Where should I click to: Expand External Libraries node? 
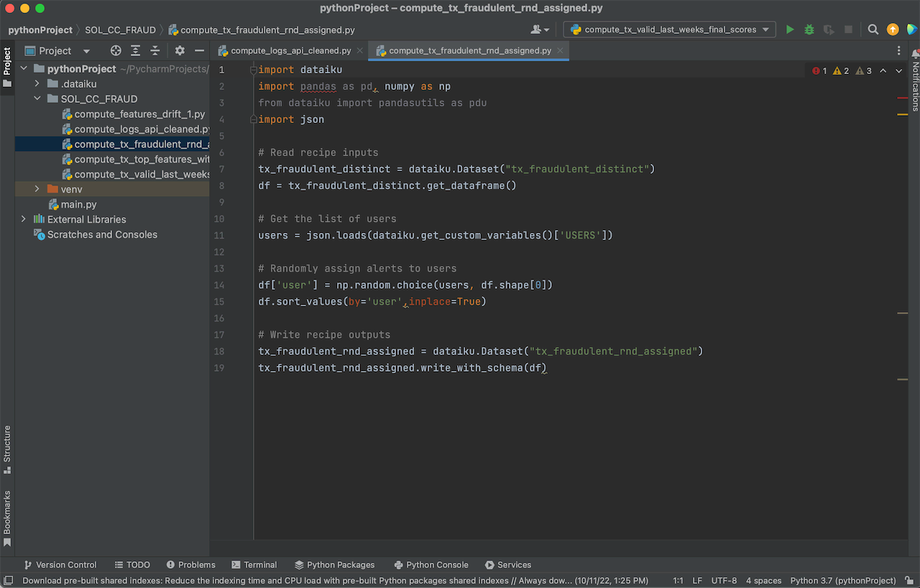tap(24, 219)
